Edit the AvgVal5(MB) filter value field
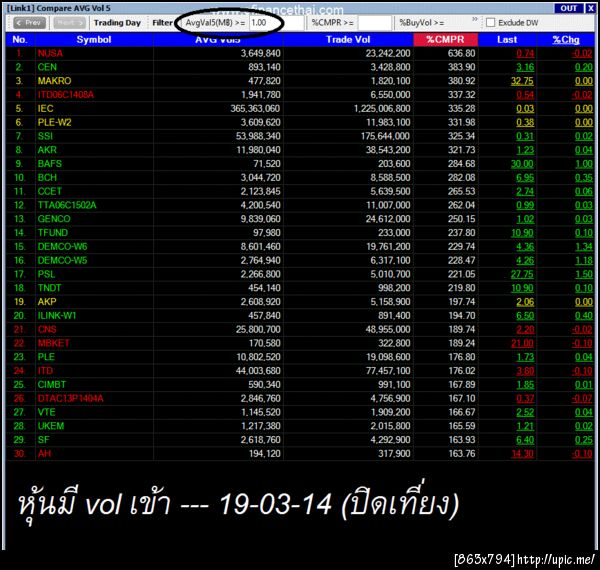600x570 pixels. [x=276, y=23]
